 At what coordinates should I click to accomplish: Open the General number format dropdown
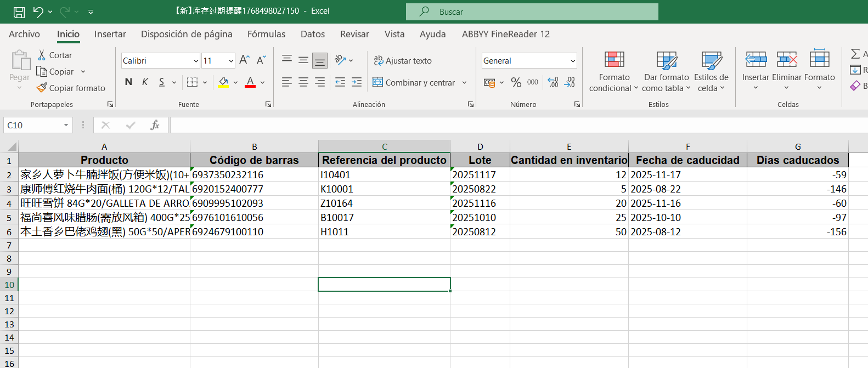tap(573, 61)
